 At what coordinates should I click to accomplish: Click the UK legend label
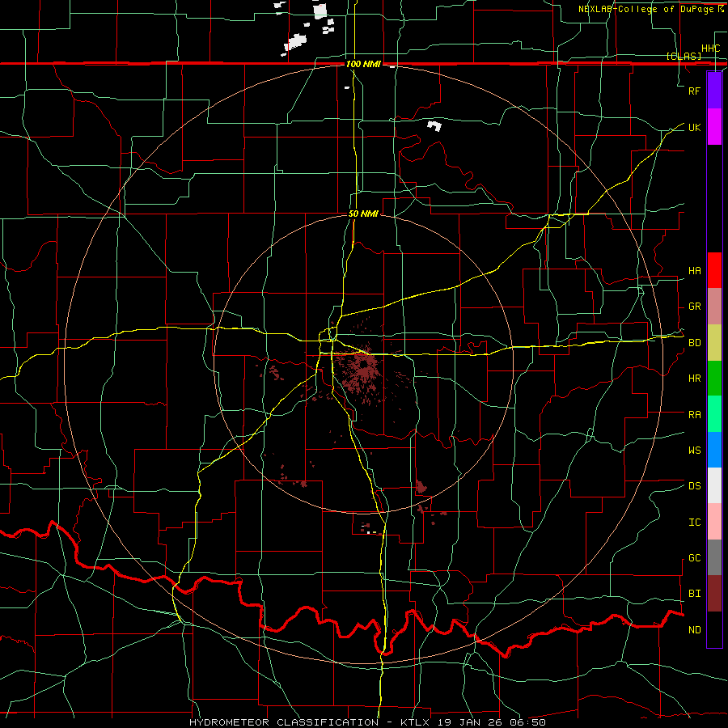[x=694, y=127]
